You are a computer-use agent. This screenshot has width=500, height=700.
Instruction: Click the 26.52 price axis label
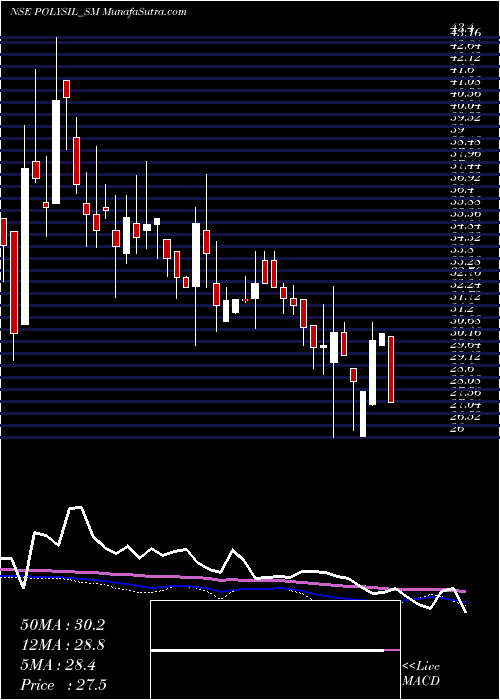coord(466,417)
